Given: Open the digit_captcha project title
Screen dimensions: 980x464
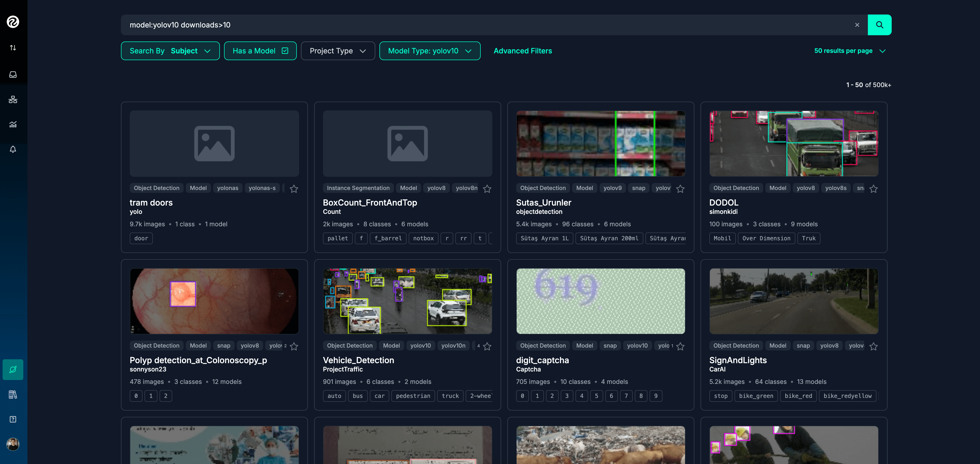Looking at the screenshot, I should [x=542, y=360].
